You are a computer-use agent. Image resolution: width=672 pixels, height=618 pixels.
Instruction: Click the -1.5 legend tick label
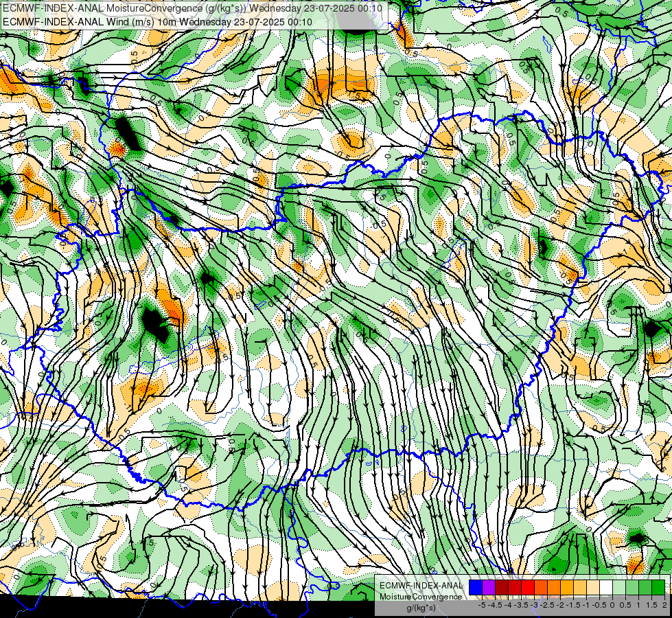coord(574,605)
